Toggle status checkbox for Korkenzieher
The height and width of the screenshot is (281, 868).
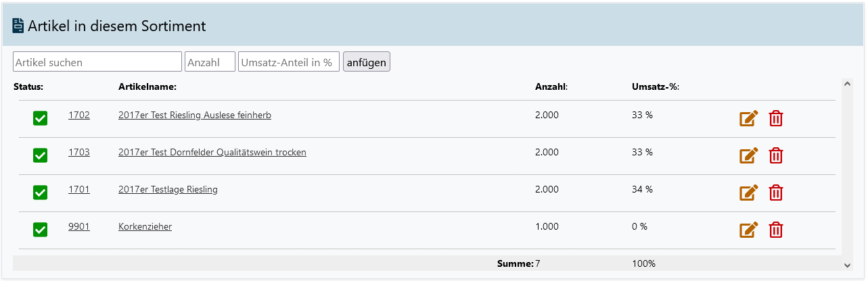pyautogui.click(x=41, y=230)
